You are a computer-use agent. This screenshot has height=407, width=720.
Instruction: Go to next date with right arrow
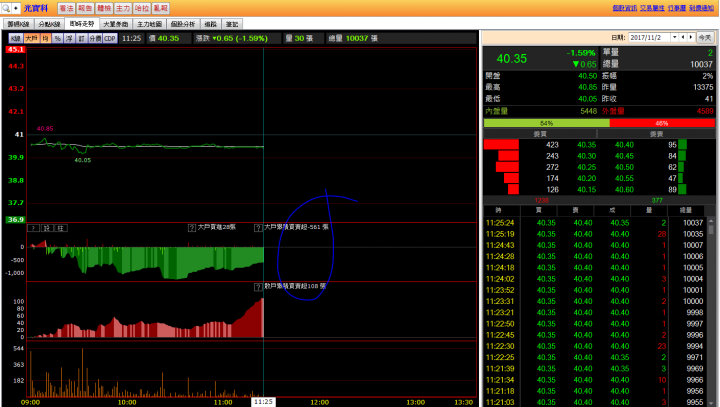coord(691,38)
